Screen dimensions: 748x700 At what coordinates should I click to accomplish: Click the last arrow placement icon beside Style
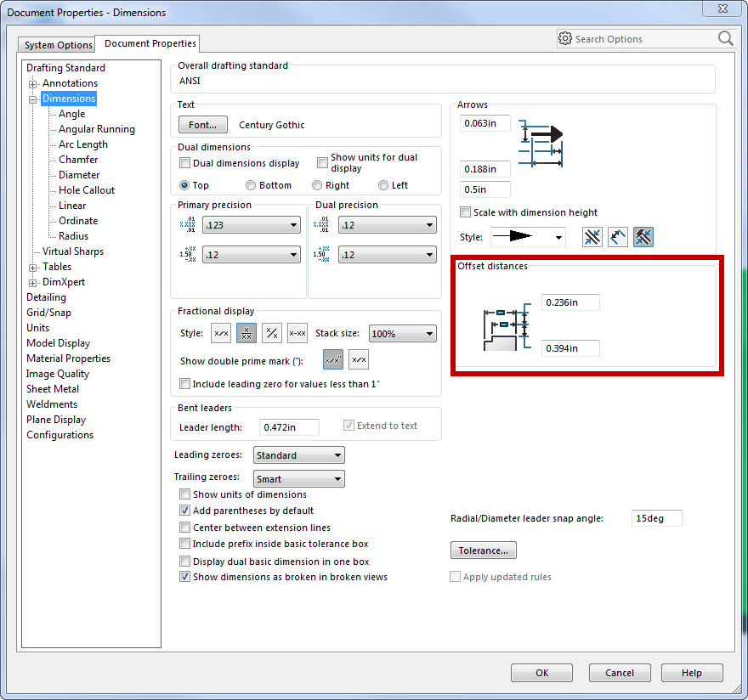pyautogui.click(x=643, y=237)
